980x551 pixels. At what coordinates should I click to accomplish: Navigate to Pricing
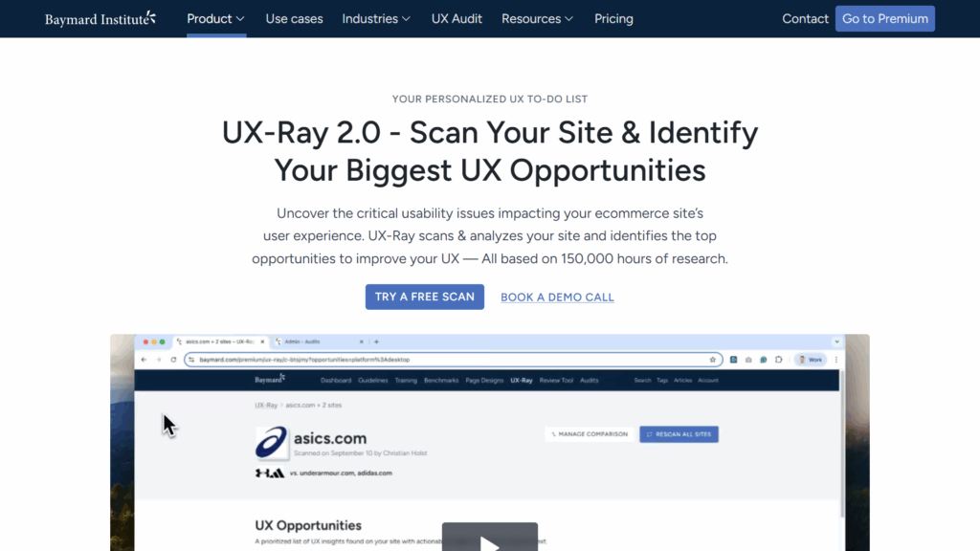[x=613, y=18]
